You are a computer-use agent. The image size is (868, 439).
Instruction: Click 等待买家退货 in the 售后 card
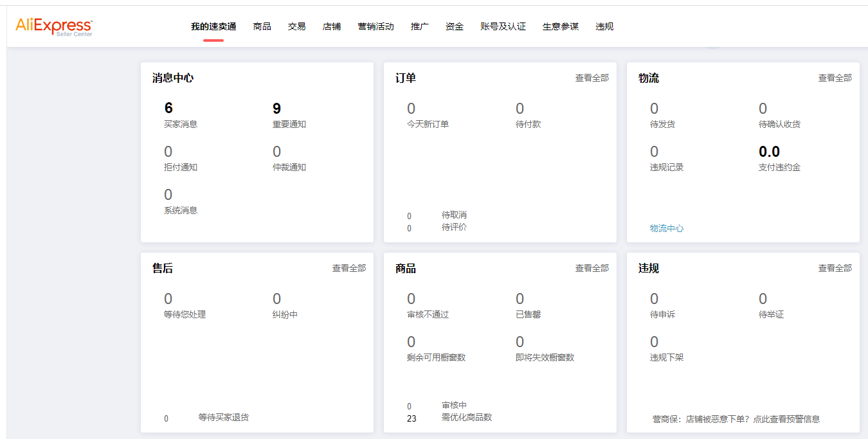[x=223, y=417]
